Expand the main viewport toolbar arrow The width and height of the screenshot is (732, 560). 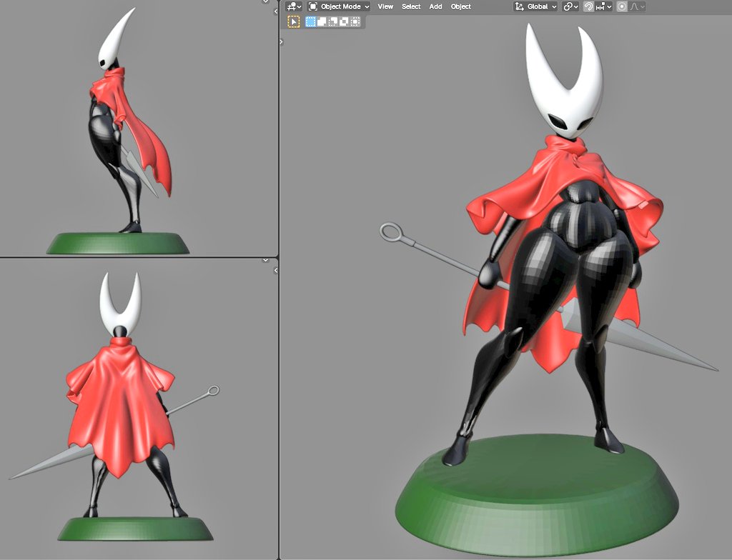click(x=281, y=42)
